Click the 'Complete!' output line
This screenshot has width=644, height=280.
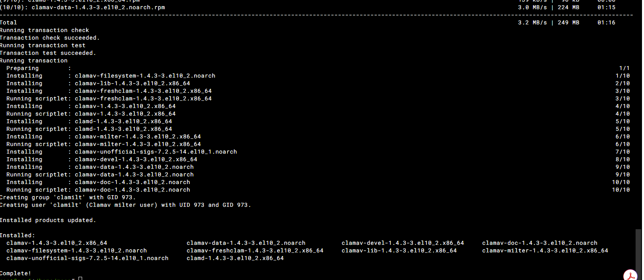[16, 274]
